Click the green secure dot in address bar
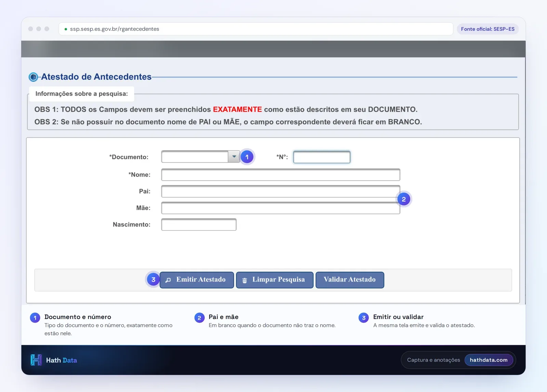 66,29
